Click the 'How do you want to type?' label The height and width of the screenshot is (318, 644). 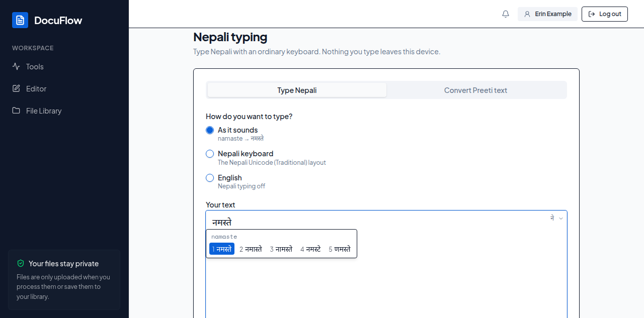[249, 116]
